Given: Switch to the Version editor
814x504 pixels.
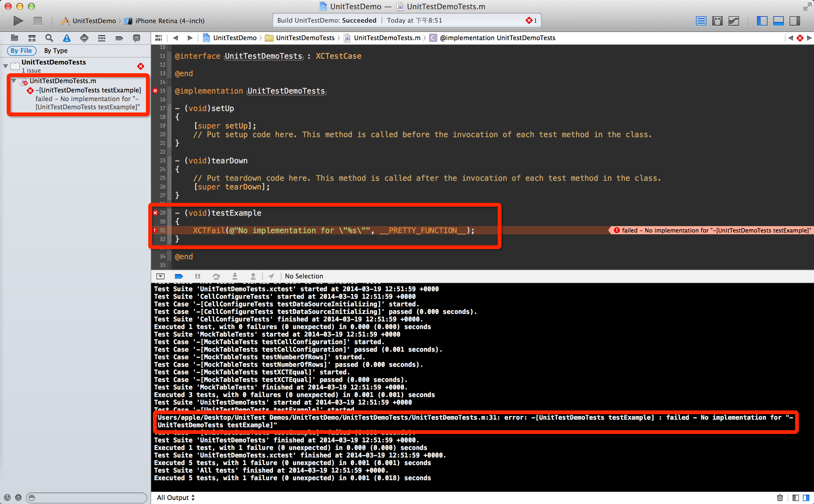Looking at the screenshot, I should [x=734, y=21].
